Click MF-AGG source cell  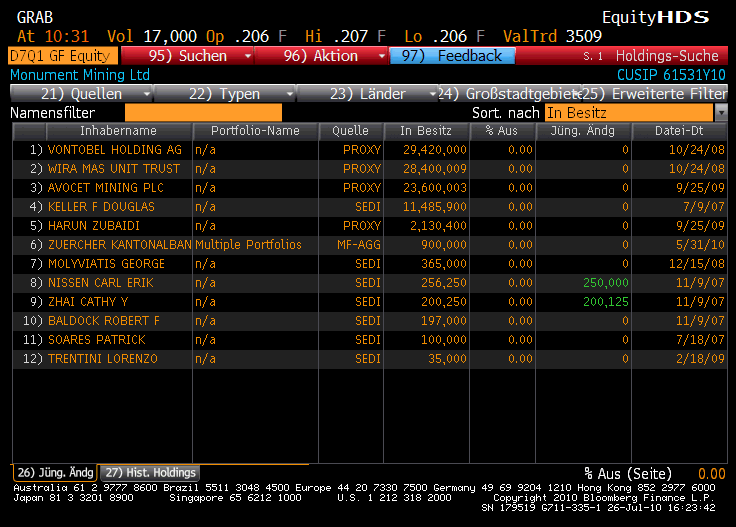coord(359,245)
